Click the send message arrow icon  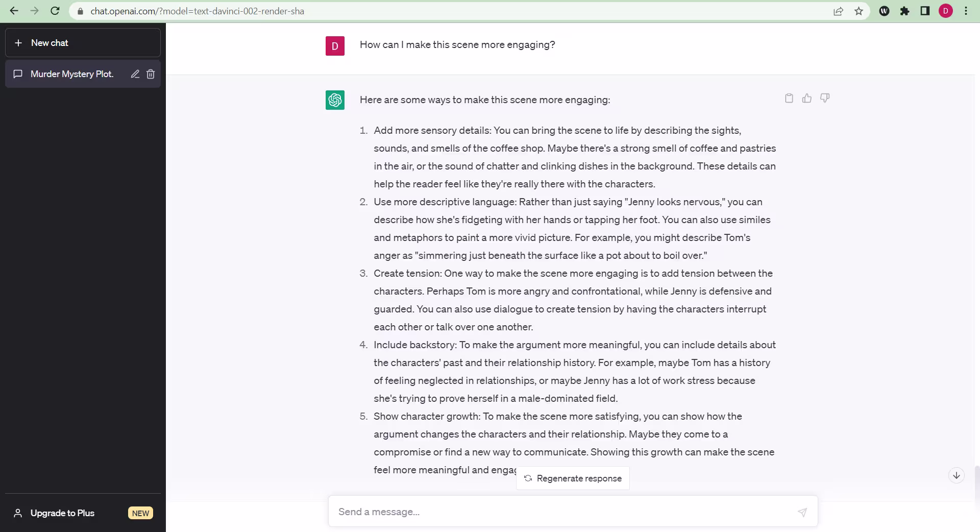[802, 512]
